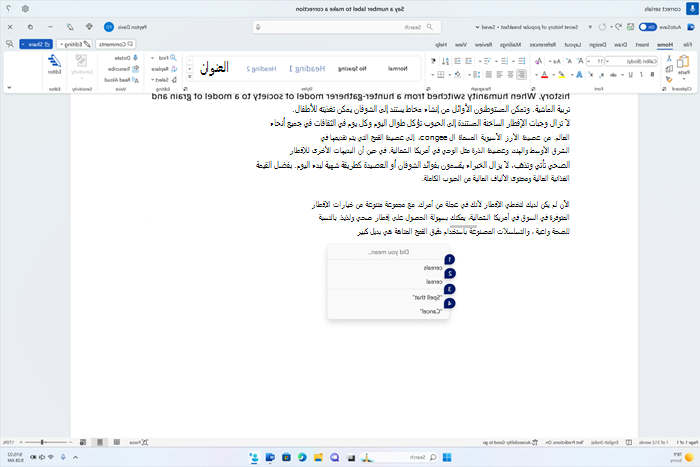
Task: Open the Insert ribbon tab
Action: [642, 44]
